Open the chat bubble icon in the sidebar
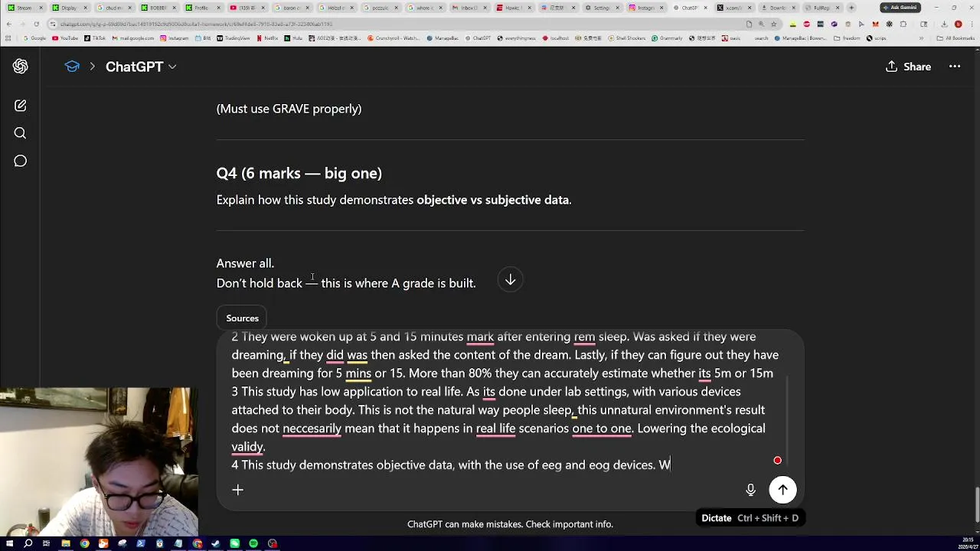This screenshot has width=980, height=551. 21,161
